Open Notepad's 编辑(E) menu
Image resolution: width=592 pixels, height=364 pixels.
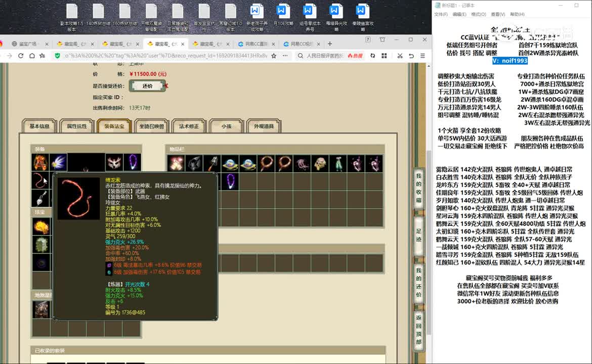(x=459, y=14)
